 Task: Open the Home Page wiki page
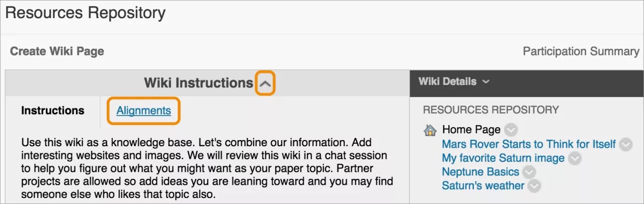click(x=471, y=130)
